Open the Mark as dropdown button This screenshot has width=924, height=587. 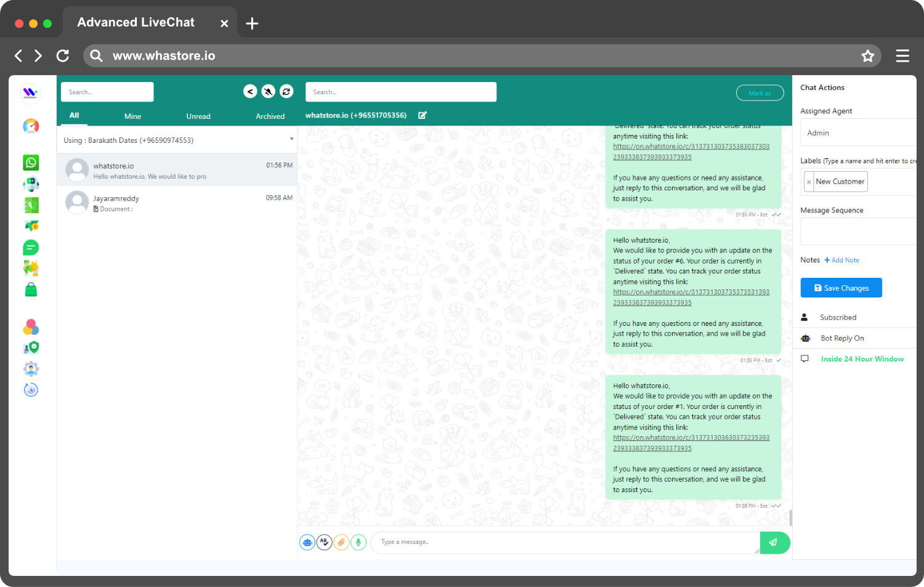[760, 93]
